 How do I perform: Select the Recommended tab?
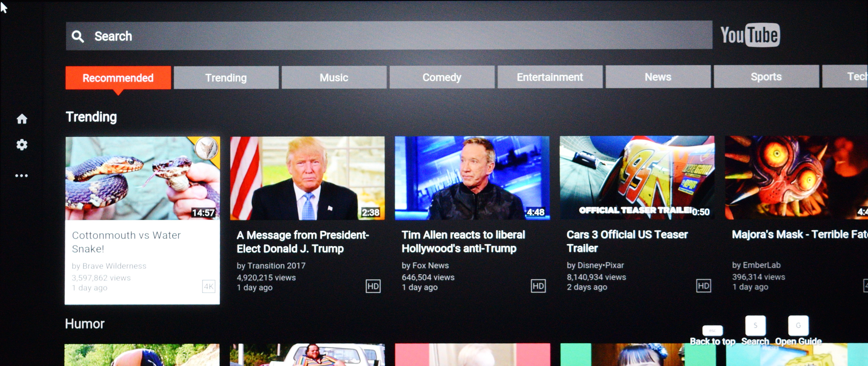click(118, 78)
